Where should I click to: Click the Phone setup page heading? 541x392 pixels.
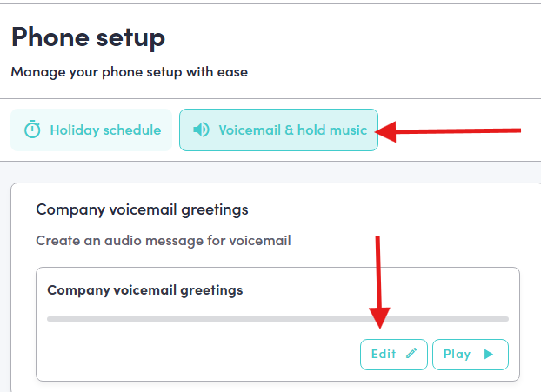[88, 37]
